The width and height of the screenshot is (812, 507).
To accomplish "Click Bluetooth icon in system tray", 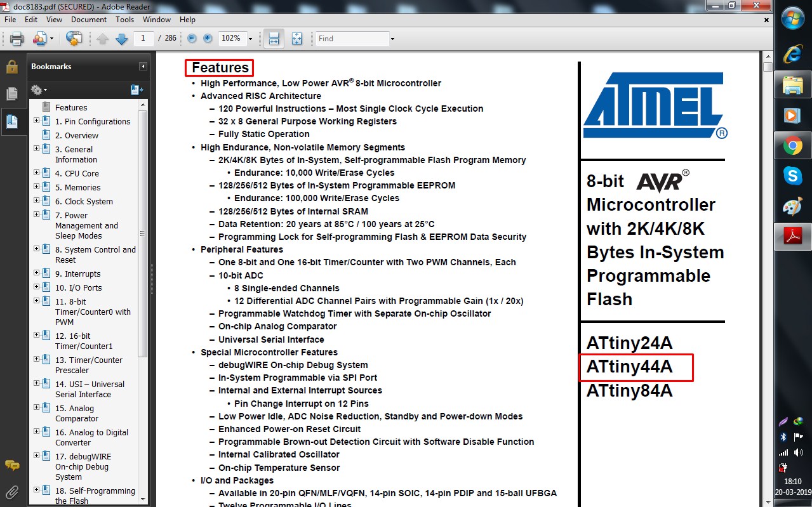I will tap(783, 437).
